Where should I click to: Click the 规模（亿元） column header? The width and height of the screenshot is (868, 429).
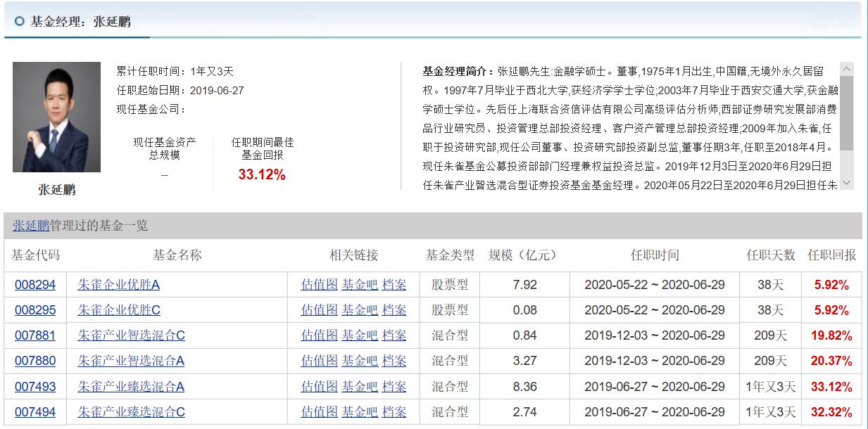point(523,255)
